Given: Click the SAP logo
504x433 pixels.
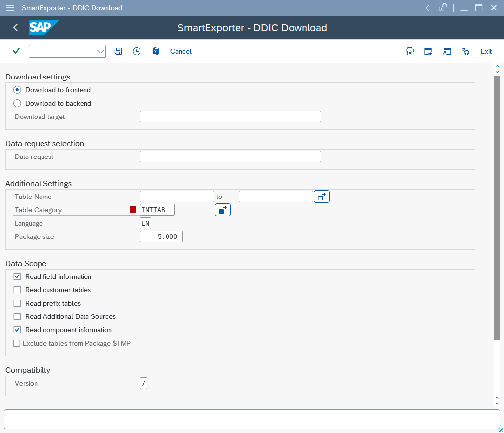Looking at the screenshot, I should 43,27.
